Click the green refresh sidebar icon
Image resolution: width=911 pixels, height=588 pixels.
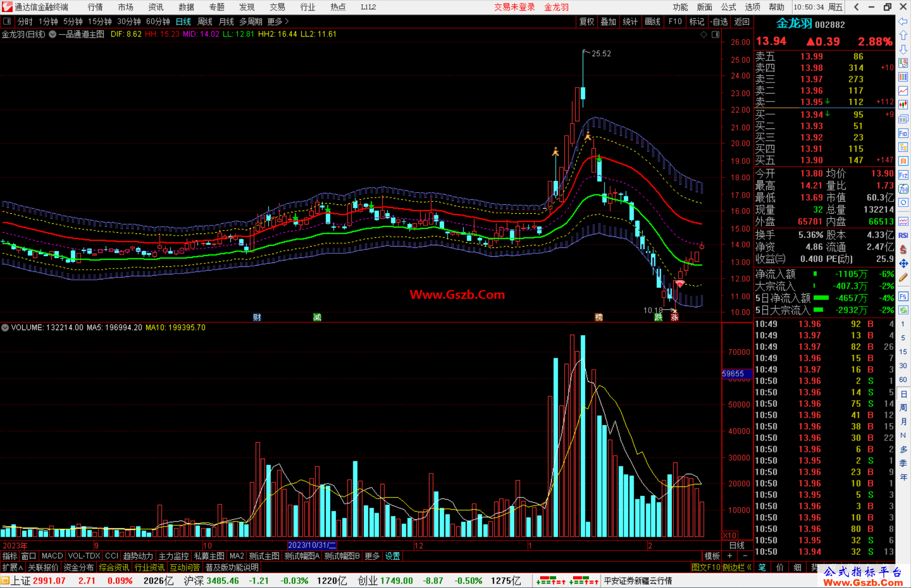point(903,310)
